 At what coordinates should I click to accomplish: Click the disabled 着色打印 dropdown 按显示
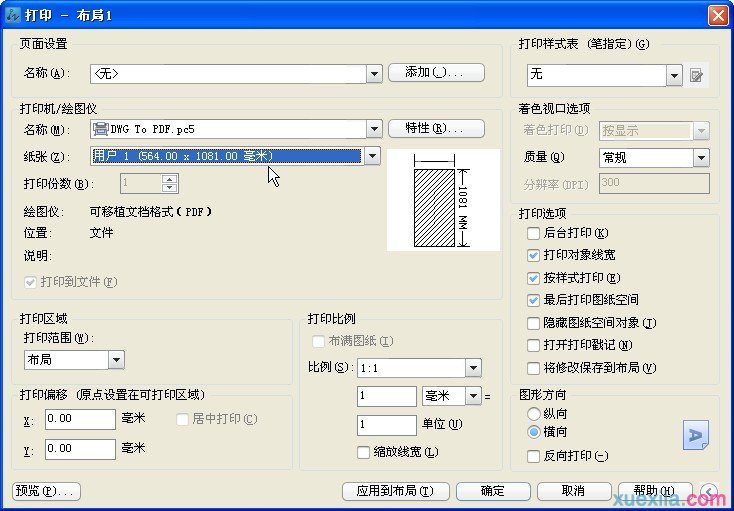pos(654,131)
